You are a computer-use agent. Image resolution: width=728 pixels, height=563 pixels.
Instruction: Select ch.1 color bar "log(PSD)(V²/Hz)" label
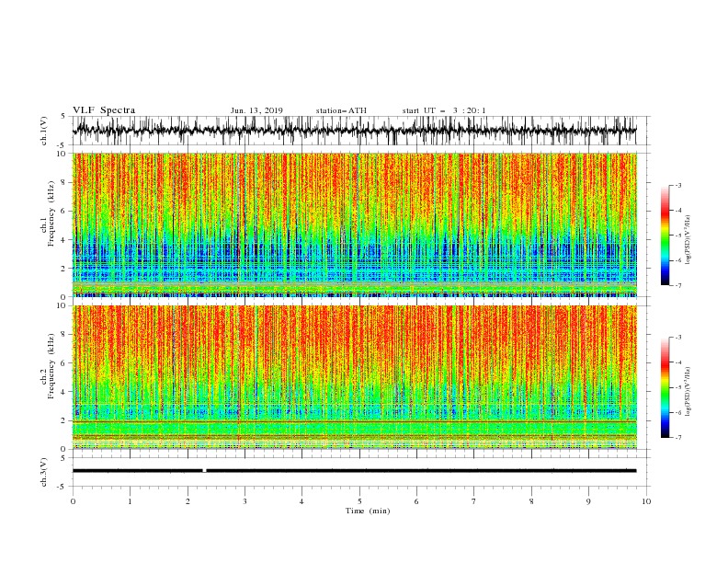tap(688, 240)
